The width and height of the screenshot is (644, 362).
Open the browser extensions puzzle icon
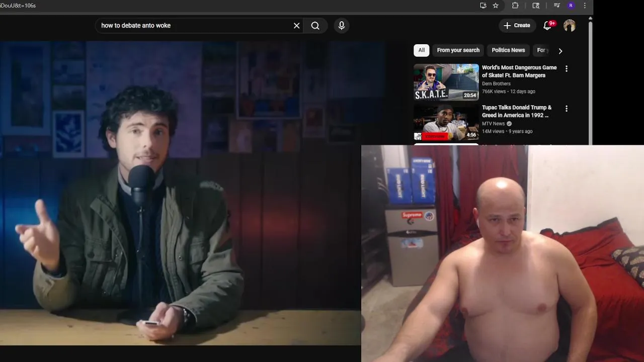click(515, 6)
